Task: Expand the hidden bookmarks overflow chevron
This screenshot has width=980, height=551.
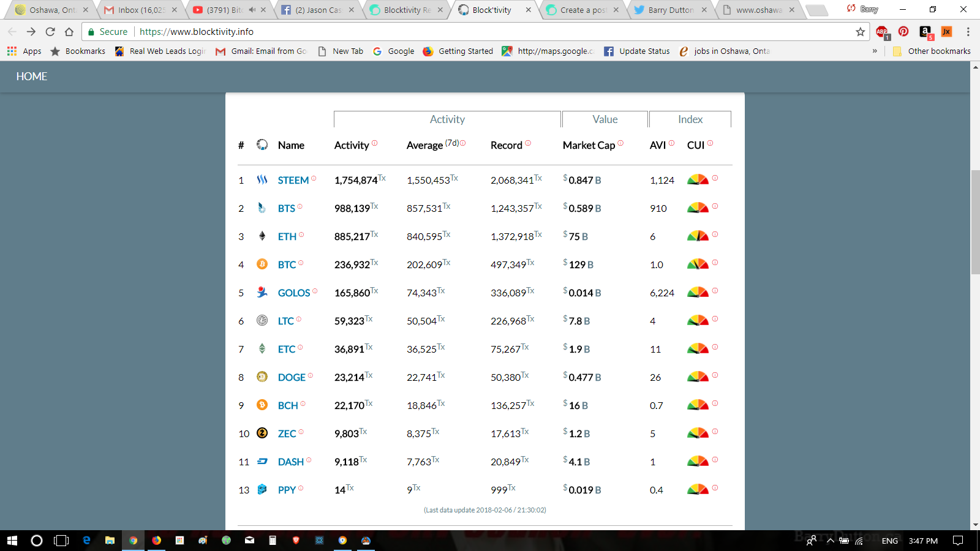Action: tap(875, 51)
